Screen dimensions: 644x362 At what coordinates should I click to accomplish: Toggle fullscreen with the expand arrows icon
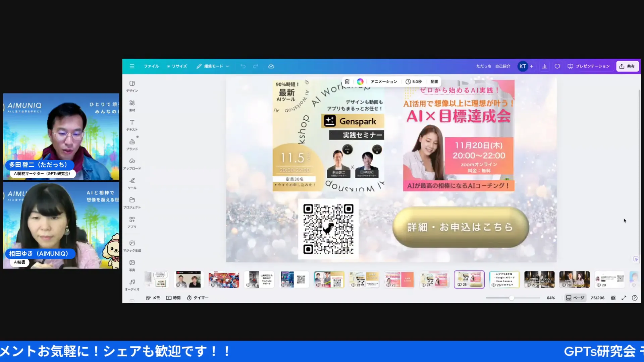pyautogui.click(x=624, y=298)
